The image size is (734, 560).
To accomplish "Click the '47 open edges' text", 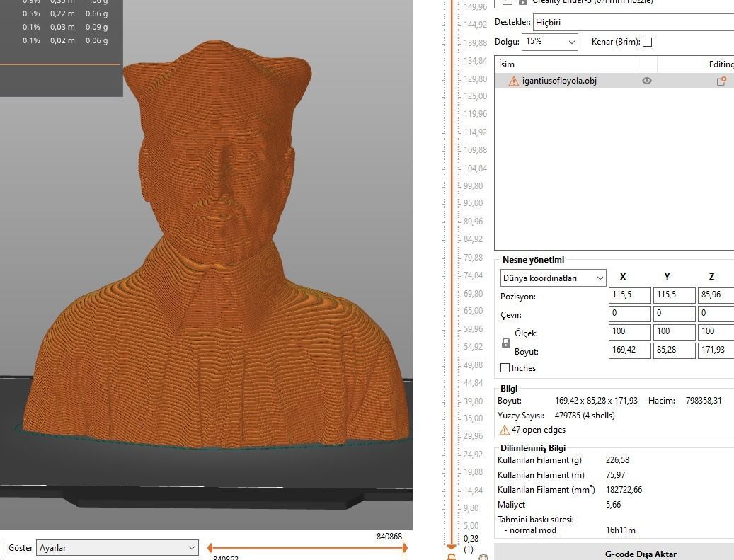I will click(x=539, y=430).
